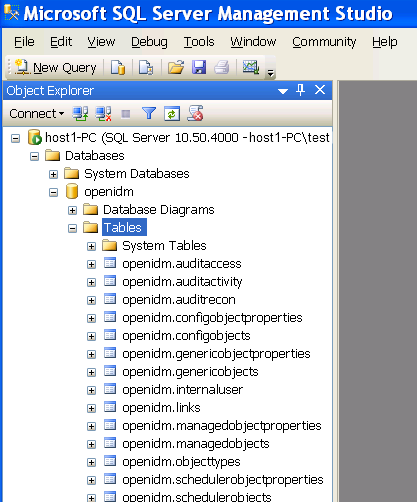
Task: Click the Refresh icon in Object Explorer
Action: pos(172,114)
